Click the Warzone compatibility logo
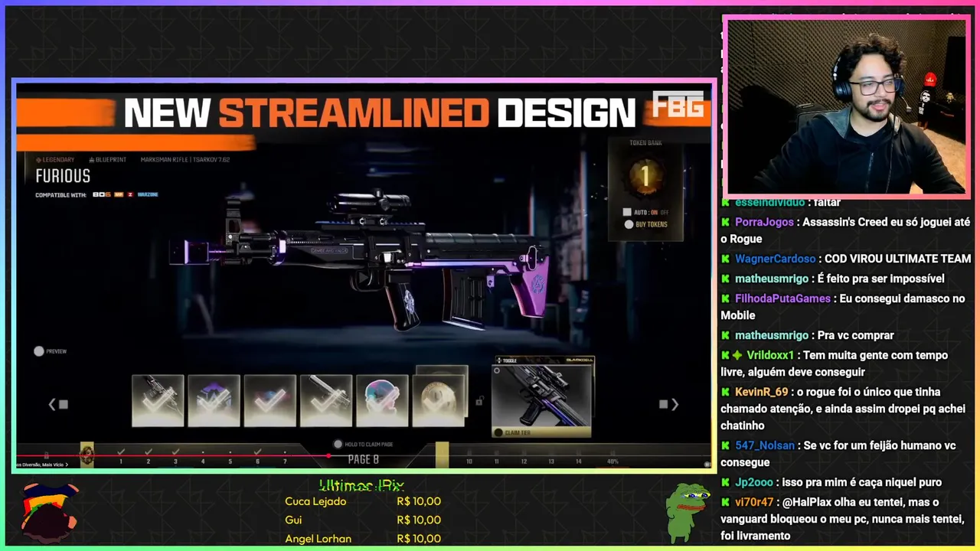 [x=147, y=194]
